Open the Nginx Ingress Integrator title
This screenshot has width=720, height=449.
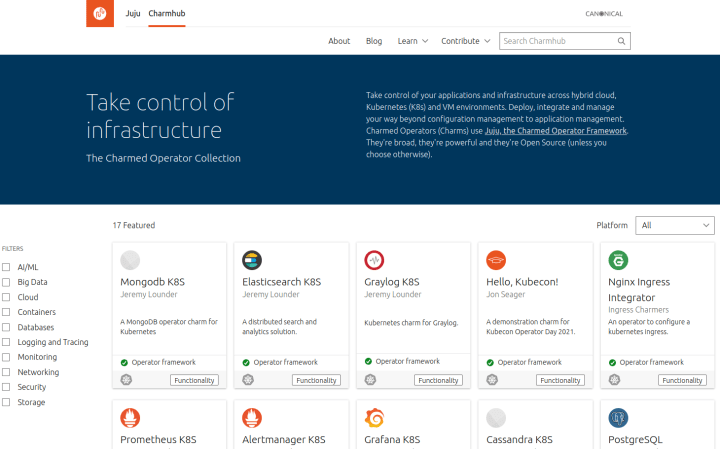639,290
